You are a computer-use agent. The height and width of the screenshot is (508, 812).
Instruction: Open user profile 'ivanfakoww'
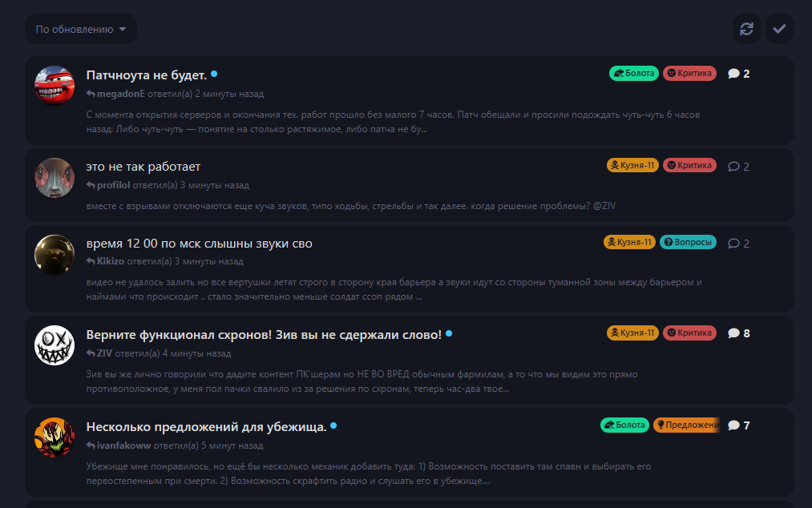[123, 446]
